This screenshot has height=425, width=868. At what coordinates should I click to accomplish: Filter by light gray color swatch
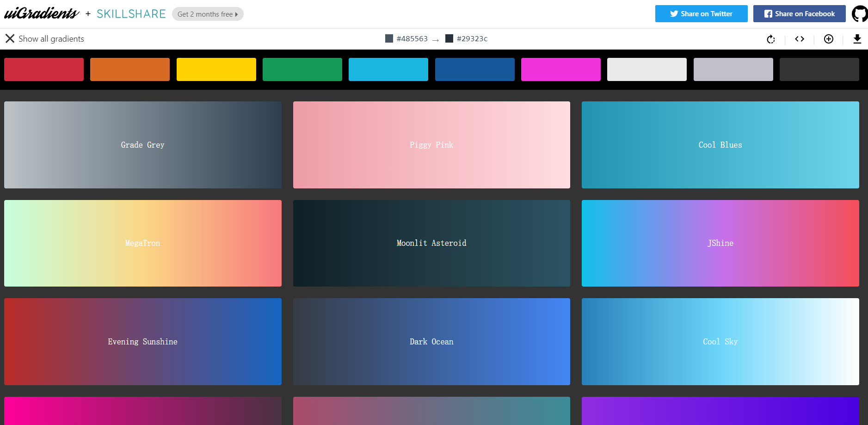(x=733, y=69)
